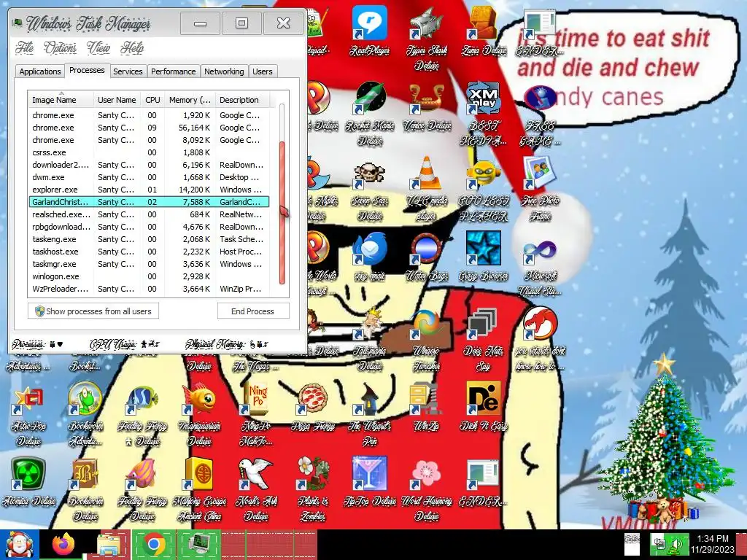Open the Help menu in Task Manager

pyautogui.click(x=132, y=47)
